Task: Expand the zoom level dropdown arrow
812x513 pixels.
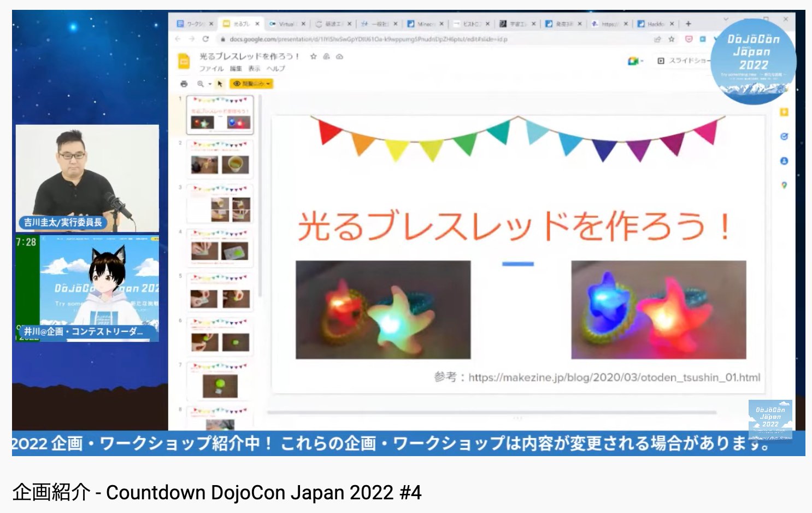Action: (209, 83)
